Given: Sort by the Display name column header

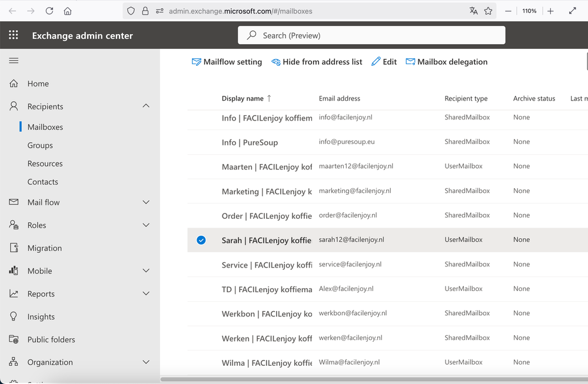Looking at the screenshot, I should pyautogui.click(x=243, y=98).
